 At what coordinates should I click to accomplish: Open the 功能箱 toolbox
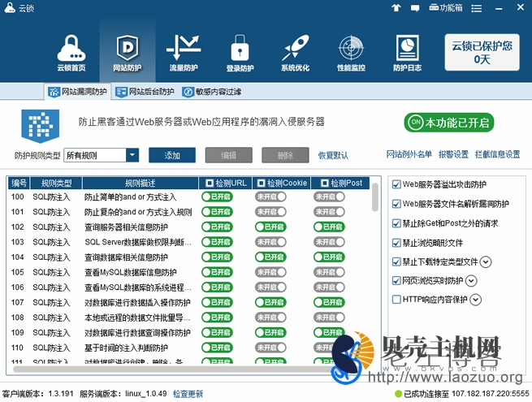coord(445,7)
